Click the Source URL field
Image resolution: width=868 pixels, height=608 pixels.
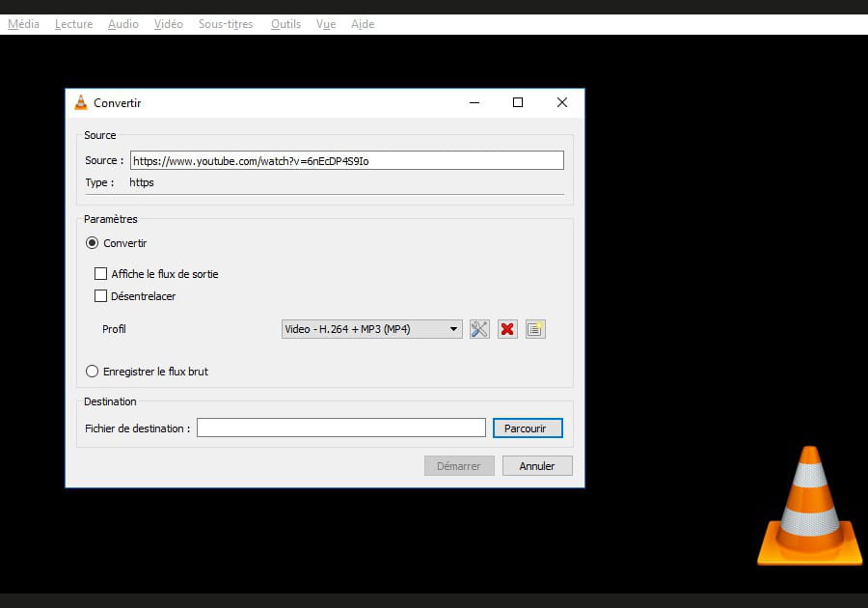point(346,161)
